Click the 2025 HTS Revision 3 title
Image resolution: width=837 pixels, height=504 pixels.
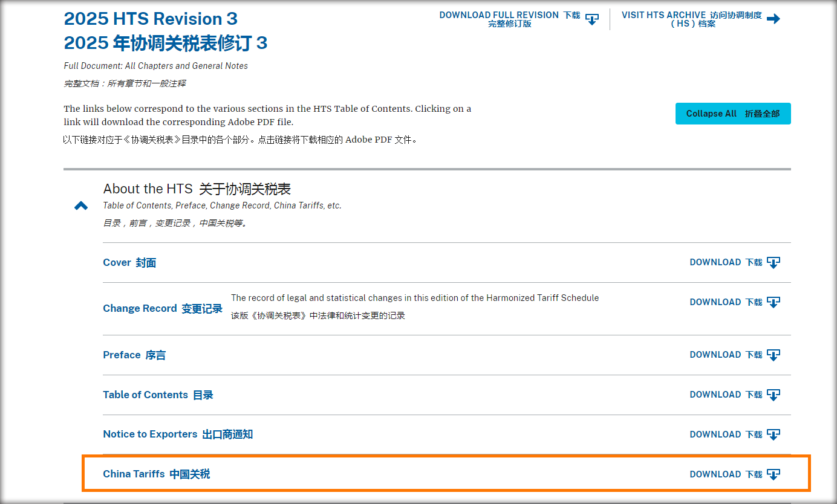tap(151, 18)
